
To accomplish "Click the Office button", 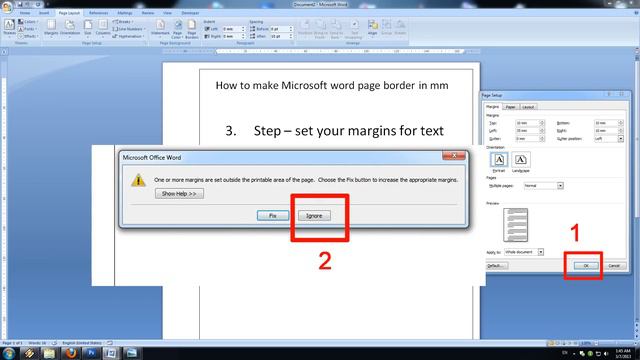I will pos(7,7).
